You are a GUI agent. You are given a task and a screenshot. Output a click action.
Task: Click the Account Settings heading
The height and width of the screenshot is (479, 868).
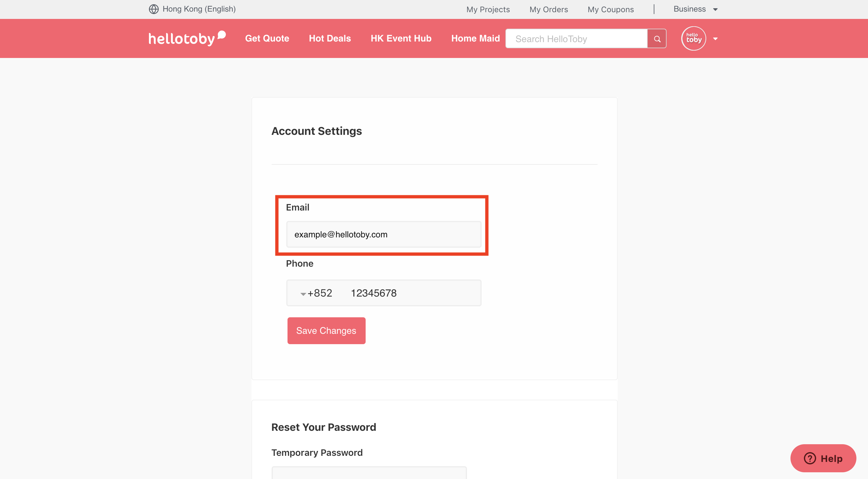pyautogui.click(x=316, y=131)
